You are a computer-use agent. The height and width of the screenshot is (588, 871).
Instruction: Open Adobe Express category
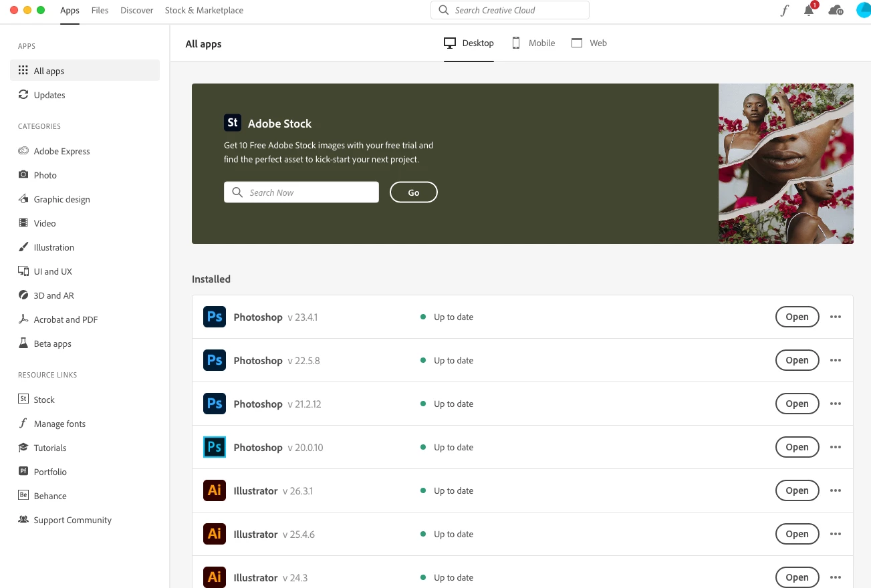click(85, 151)
